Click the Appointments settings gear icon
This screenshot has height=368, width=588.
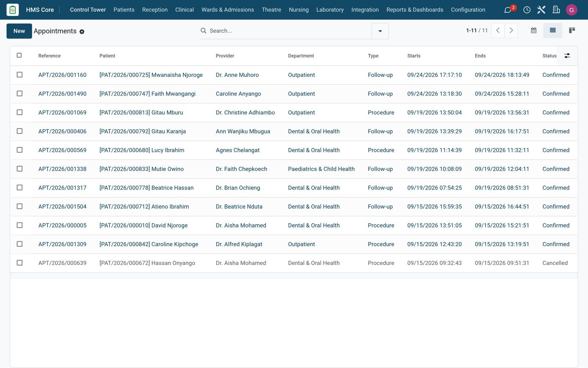click(x=82, y=32)
